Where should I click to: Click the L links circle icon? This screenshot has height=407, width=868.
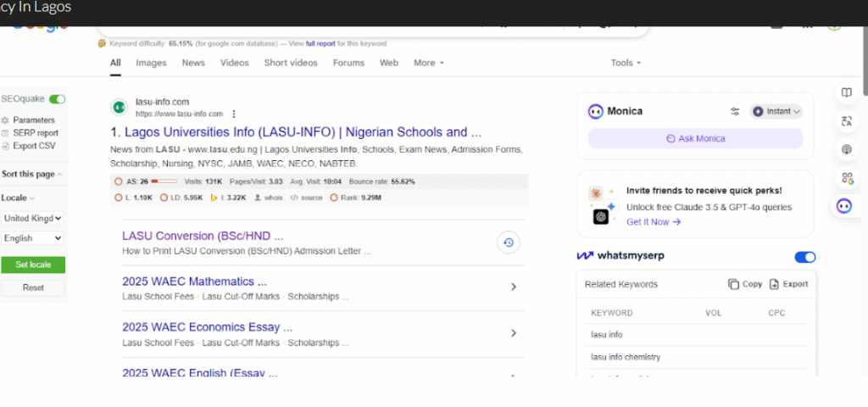[118, 198]
